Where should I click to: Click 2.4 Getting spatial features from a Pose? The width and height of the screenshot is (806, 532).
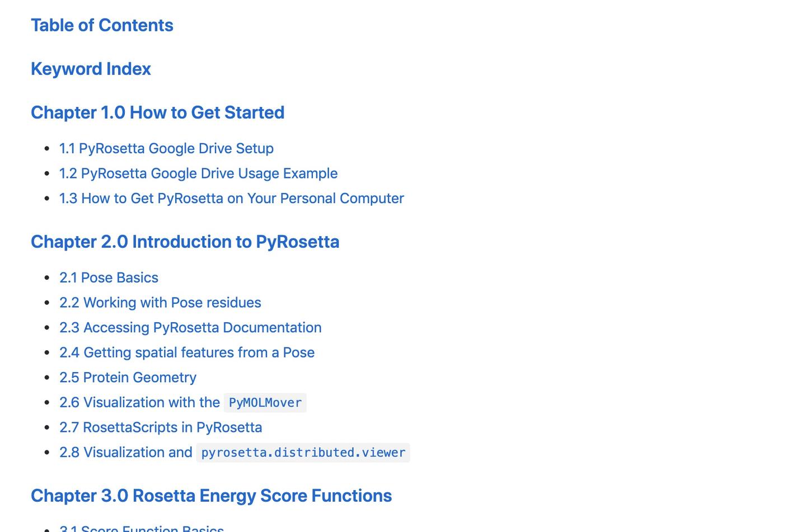187,352
